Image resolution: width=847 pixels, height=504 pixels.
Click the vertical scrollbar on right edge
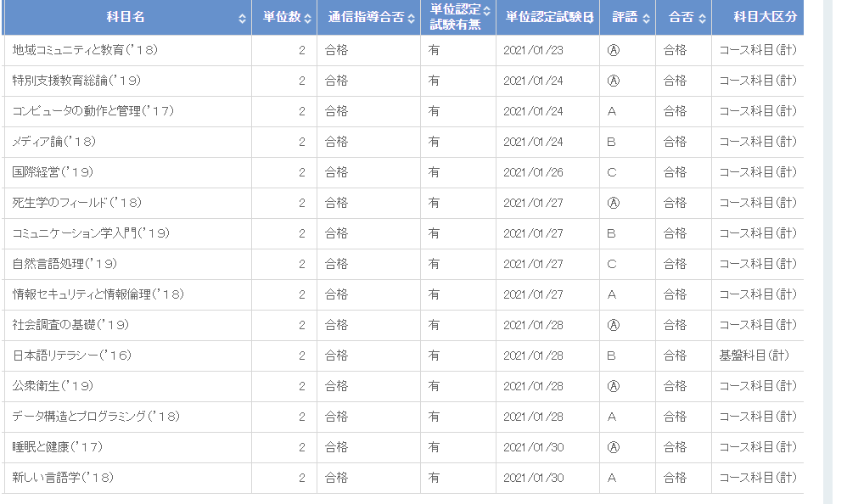828,252
